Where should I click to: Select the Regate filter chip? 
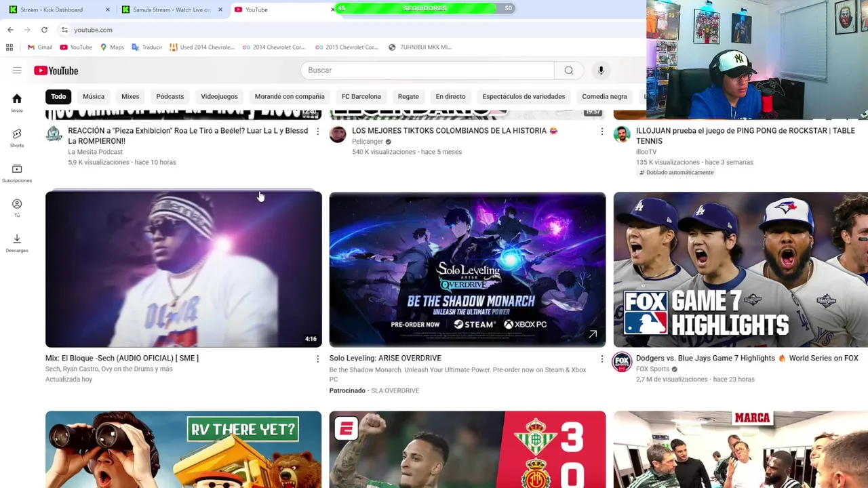[x=408, y=96]
